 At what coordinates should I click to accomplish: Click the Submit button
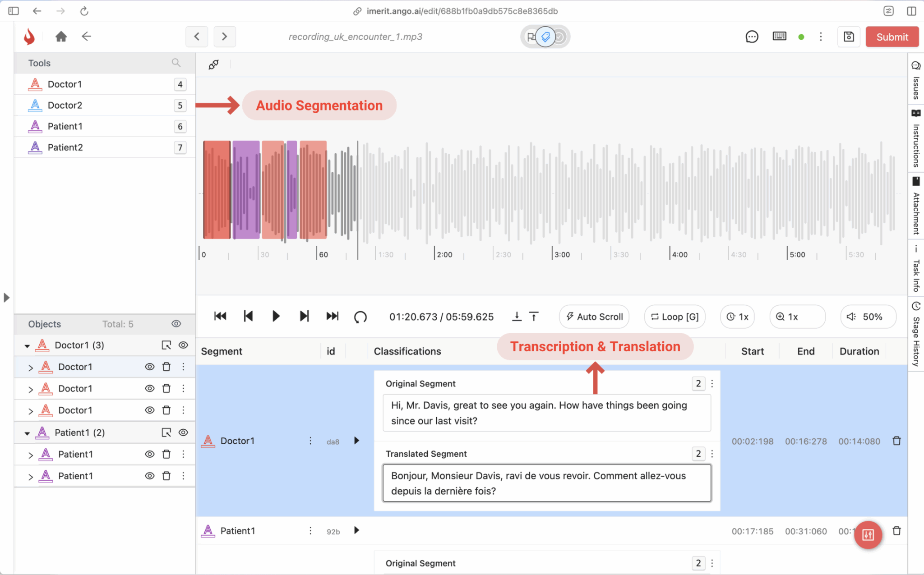point(892,37)
